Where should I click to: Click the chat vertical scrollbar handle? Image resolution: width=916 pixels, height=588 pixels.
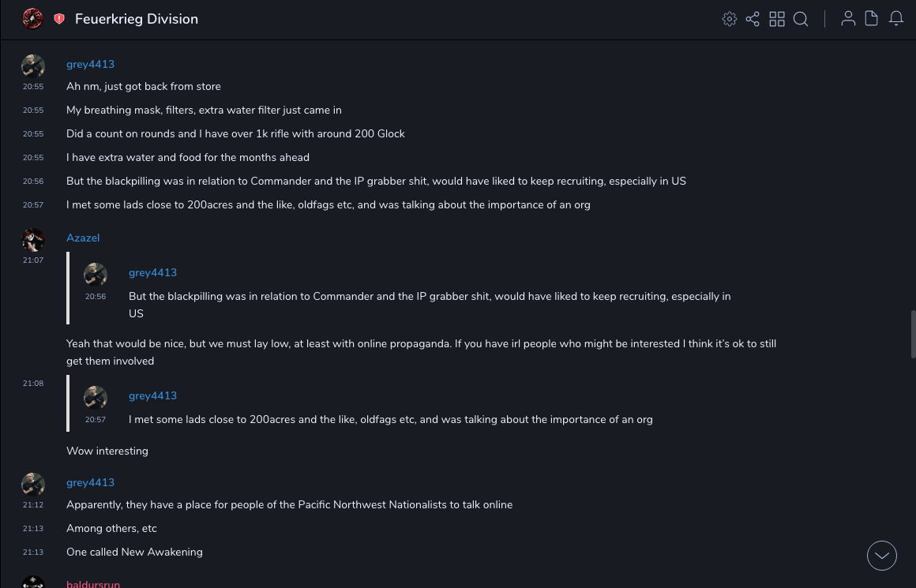click(913, 334)
